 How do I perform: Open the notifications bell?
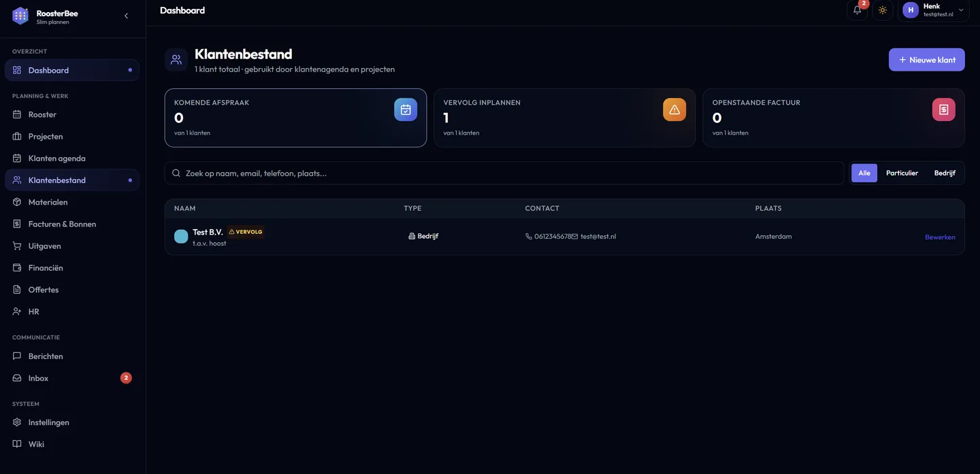tap(857, 10)
